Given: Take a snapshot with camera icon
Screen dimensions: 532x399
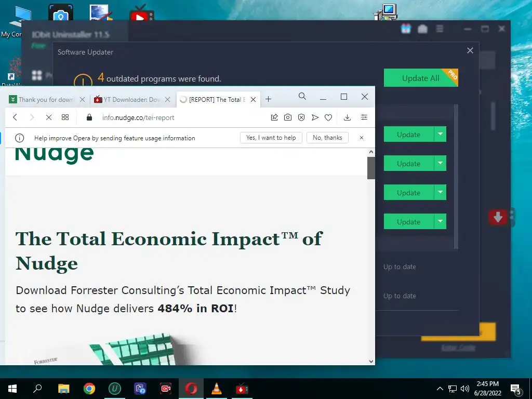Looking at the screenshot, I should point(288,117).
